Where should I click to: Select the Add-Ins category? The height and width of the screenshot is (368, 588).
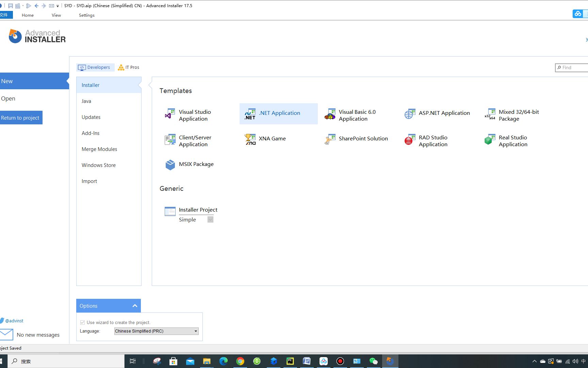point(109,133)
